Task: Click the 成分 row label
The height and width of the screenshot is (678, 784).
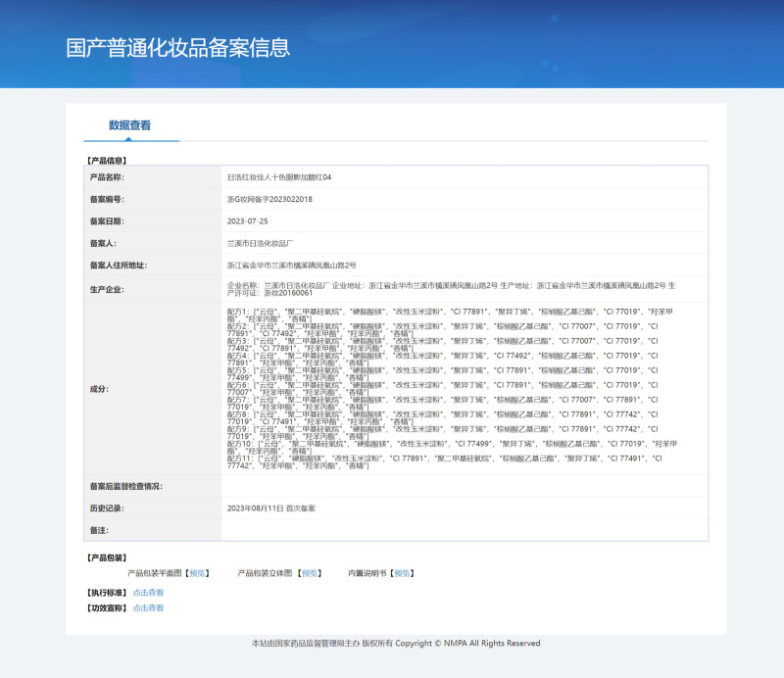Action: 99,389
